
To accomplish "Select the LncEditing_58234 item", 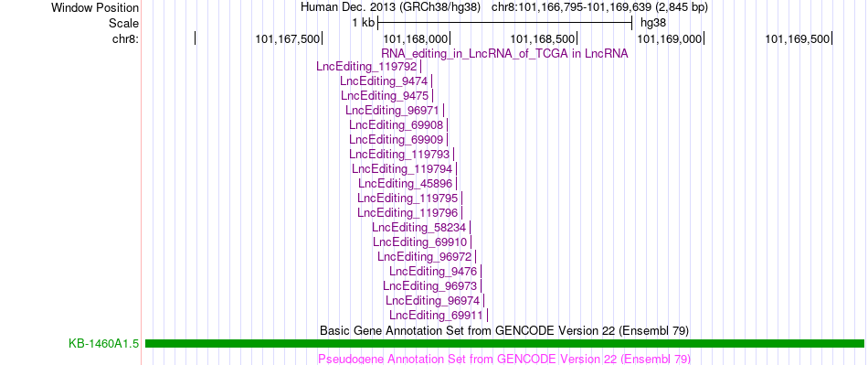I will pos(418,227).
